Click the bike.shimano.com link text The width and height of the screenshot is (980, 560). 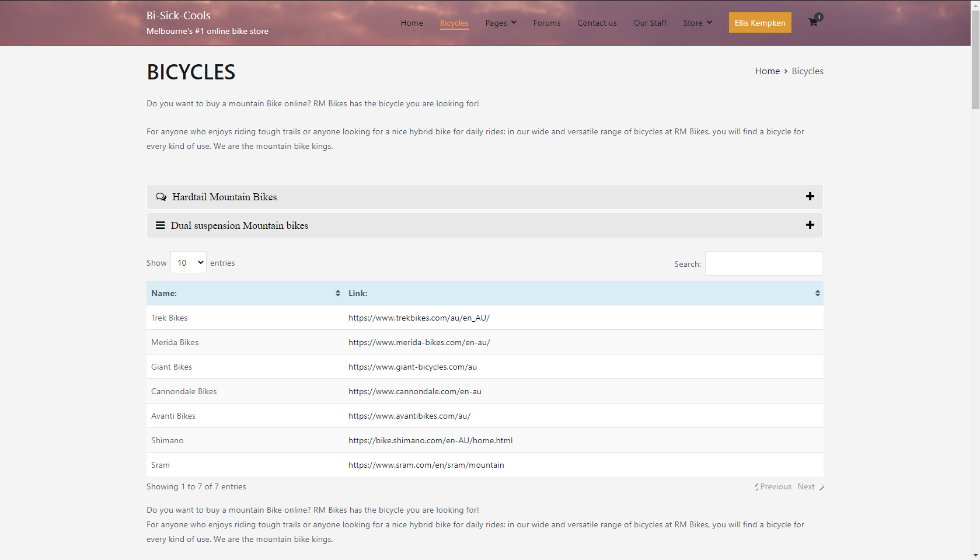coord(431,440)
